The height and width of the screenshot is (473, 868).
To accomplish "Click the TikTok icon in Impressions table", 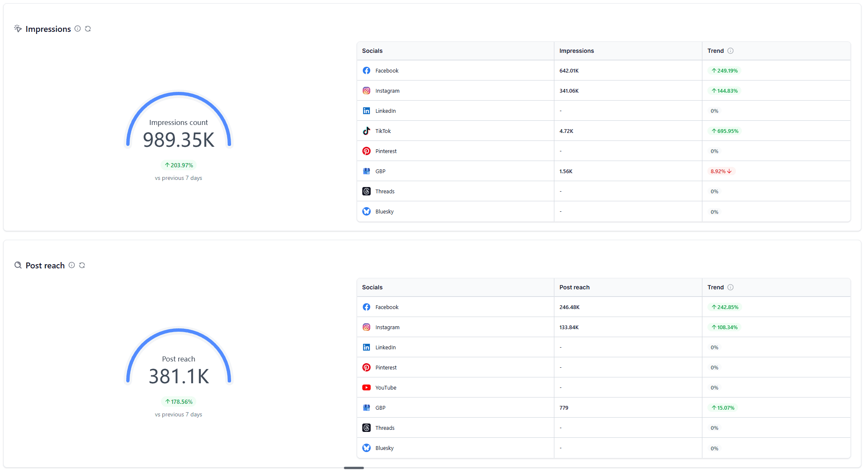I will coord(366,131).
